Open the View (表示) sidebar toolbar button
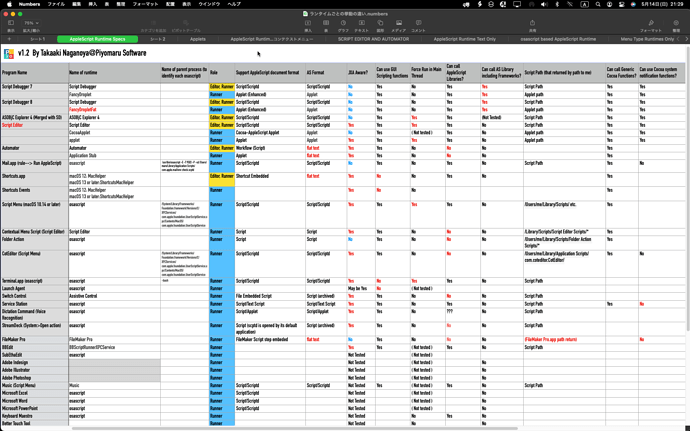 pyautogui.click(x=11, y=23)
